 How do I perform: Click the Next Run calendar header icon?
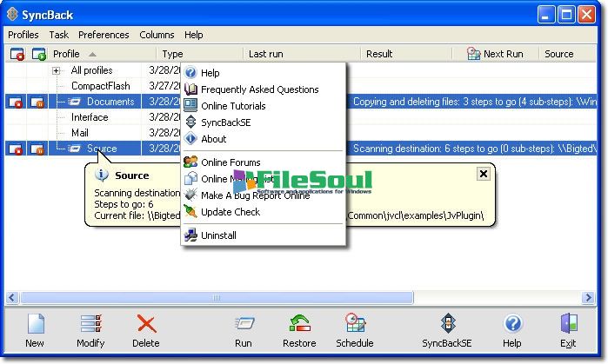click(473, 54)
